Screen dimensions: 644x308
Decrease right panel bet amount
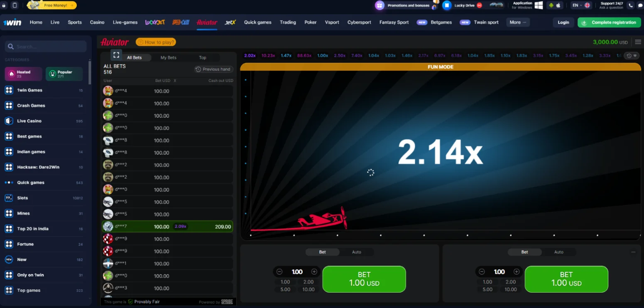tap(482, 272)
